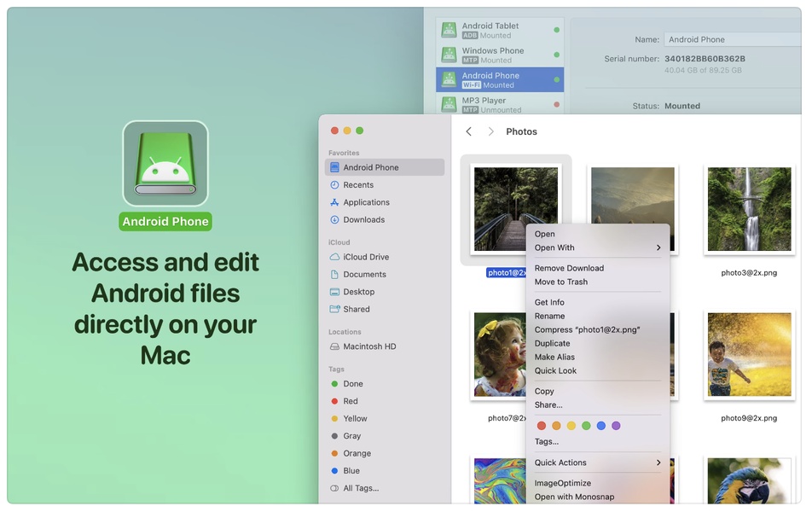812x512 pixels.
Task: Click Copy in context menu
Action: pyautogui.click(x=598, y=392)
